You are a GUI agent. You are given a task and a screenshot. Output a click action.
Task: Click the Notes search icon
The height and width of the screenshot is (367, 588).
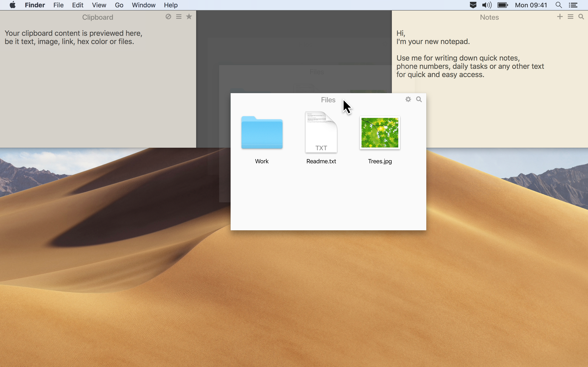click(581, 17)
